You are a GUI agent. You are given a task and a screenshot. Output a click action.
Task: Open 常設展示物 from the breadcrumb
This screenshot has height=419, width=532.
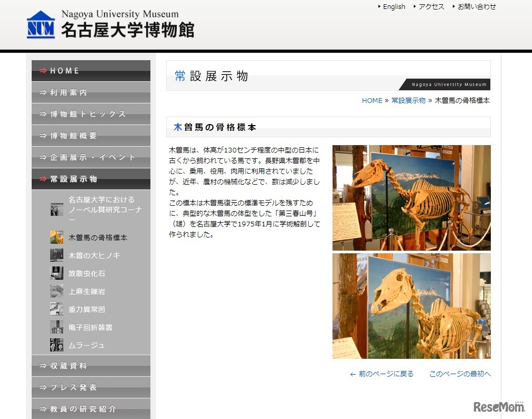tap(408, 100)
